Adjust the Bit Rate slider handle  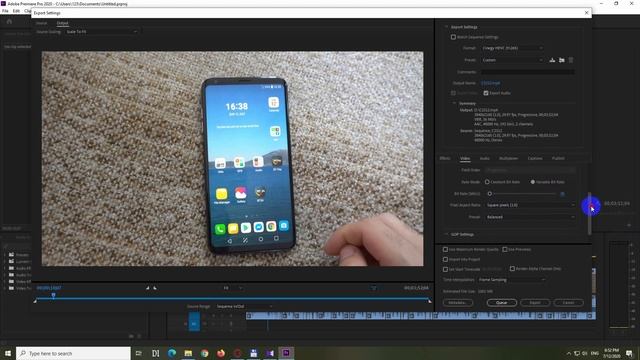pos(489,194)
